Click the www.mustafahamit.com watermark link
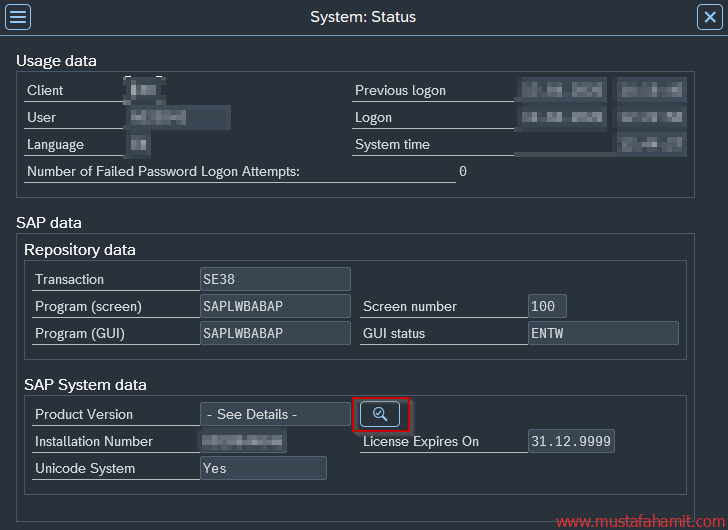The height and width of the screenshot is (530, 728). coord(639,521)
